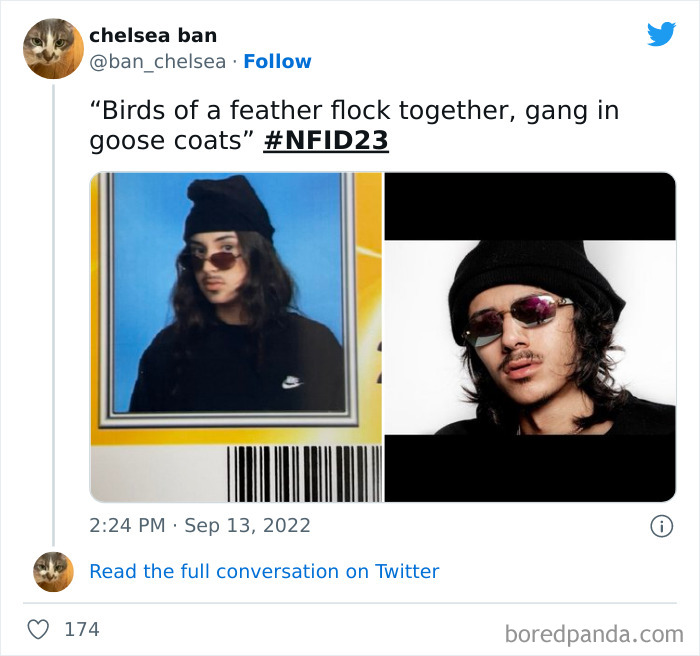
Task: Click the boredpanda.com watermark
Action: pos(594,634)
